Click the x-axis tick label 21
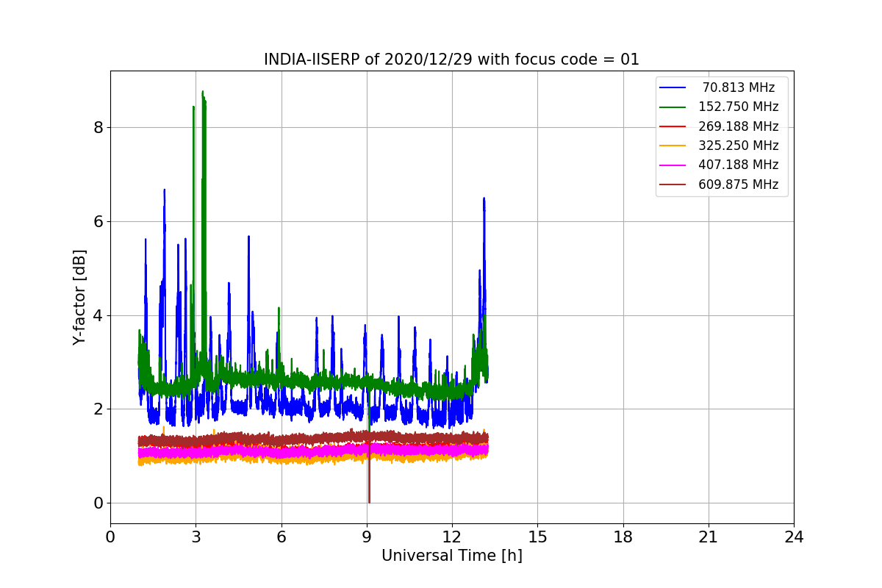Image resolution: width=882 pixels, height=588 pixels. 709,537
